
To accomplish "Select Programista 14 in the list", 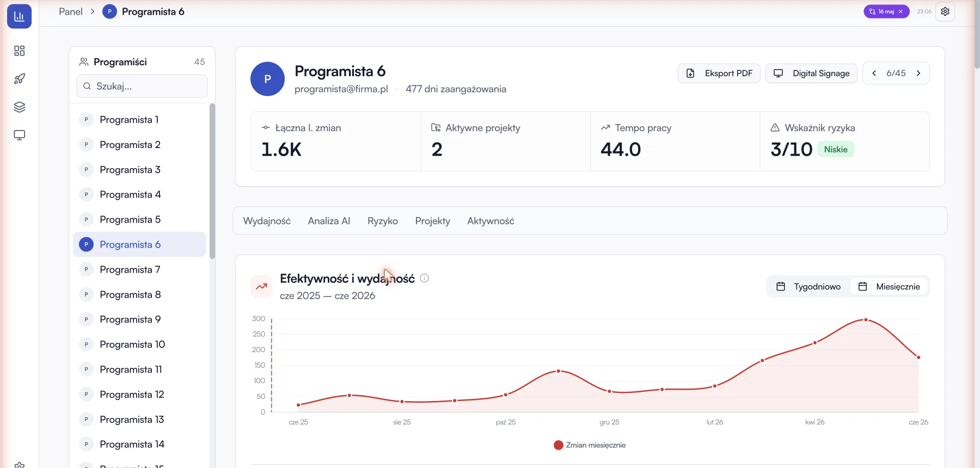I will (139, 445).
